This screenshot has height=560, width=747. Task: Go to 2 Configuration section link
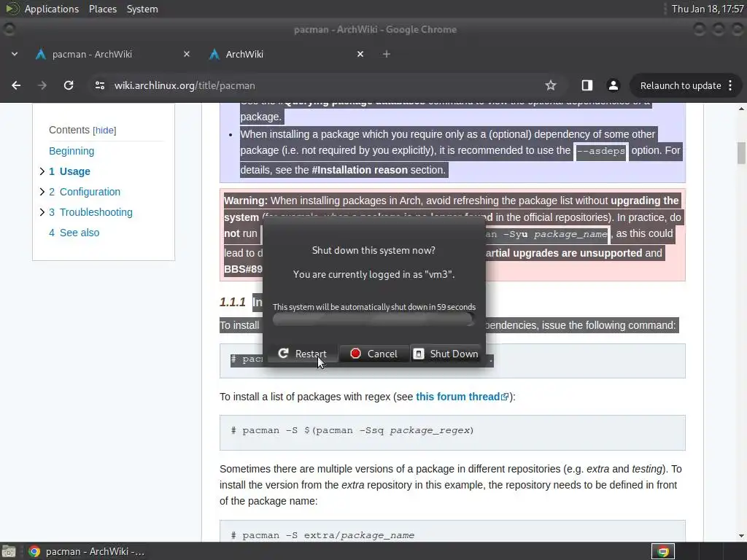coord(85,192)
